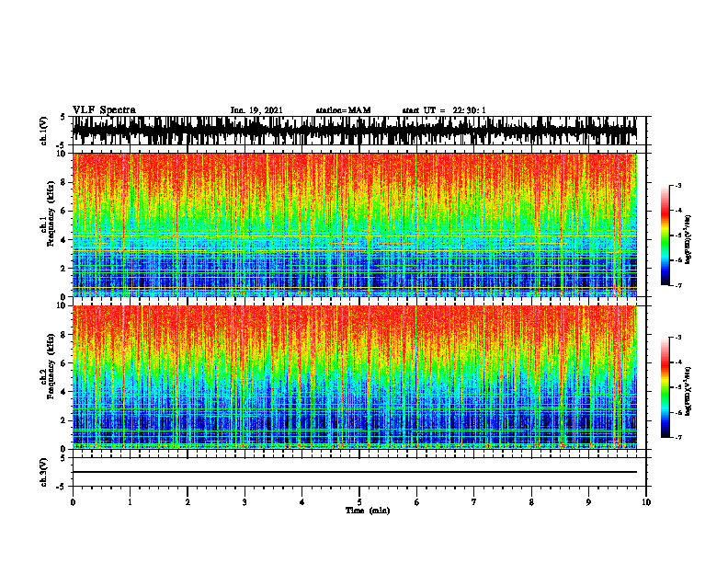This screenshot has width=728, height=563.
Task: Click the time axis tick label "4"
Action: pyautogui.click(x=302, y=502)
